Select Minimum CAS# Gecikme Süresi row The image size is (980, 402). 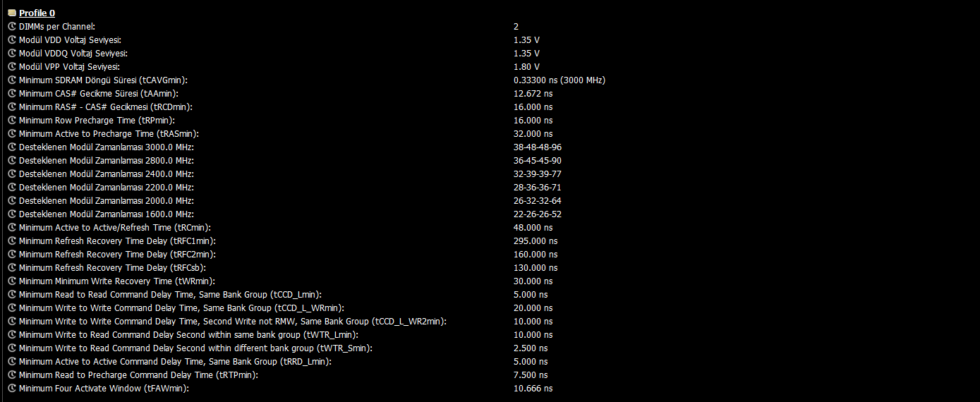[490, 93]
